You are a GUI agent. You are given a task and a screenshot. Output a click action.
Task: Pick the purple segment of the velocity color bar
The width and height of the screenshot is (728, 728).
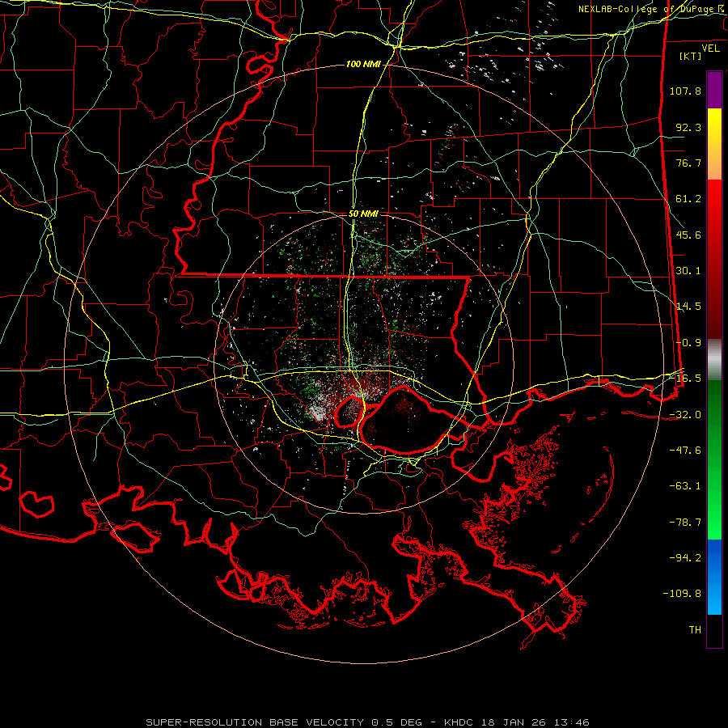point(714,90)
